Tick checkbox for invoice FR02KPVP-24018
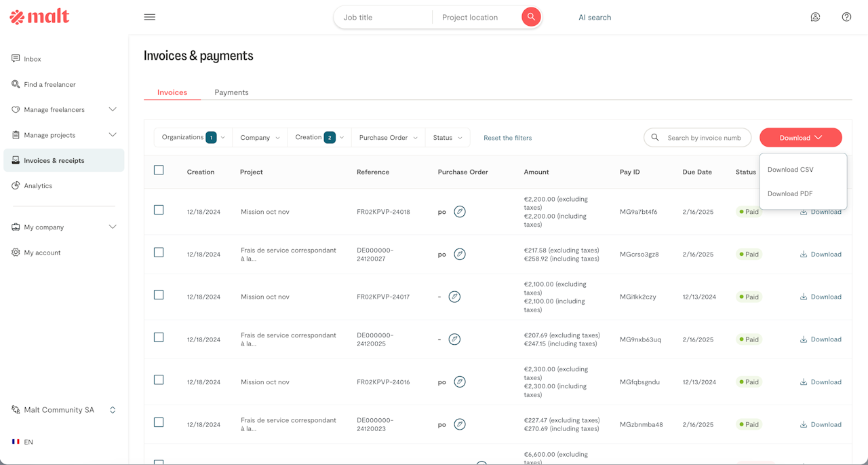The width and height of the screenshot is (868, 465). click(159, 210)
